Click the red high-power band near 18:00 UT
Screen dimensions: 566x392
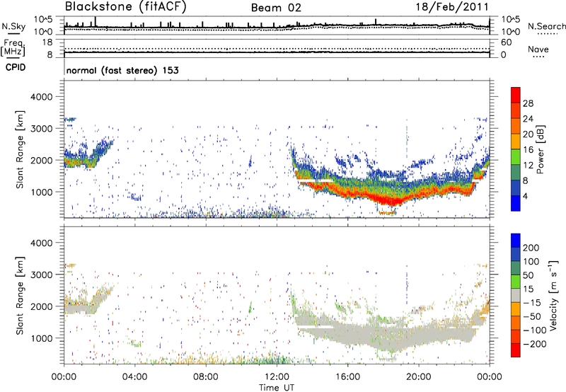click(388, 200)
